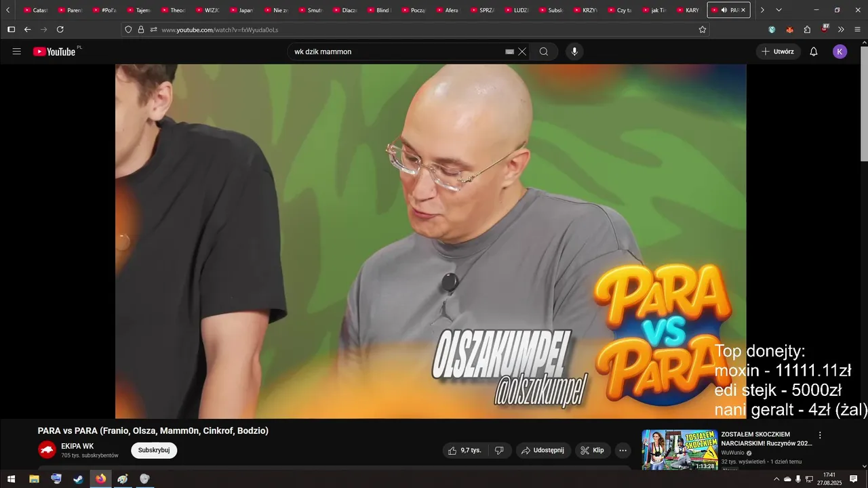Switch to the KARY tab
The image size is (868, 488).
click(688, 10)
